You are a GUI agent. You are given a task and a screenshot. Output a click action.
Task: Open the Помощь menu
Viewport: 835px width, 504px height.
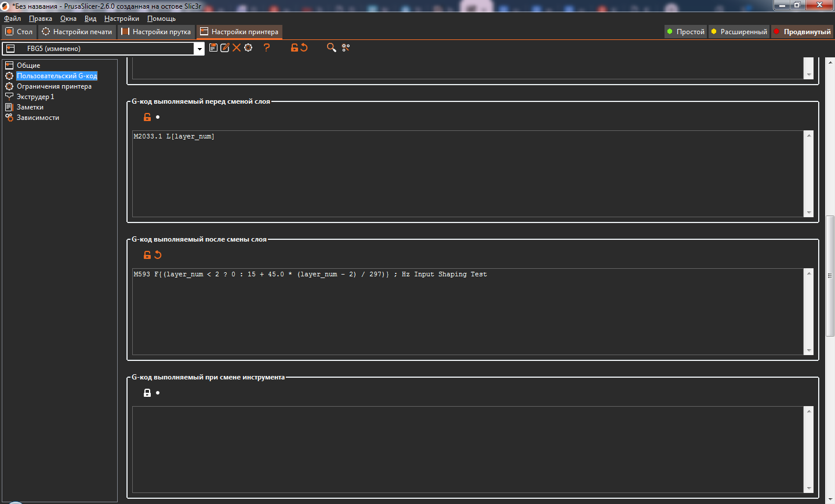pyautogui.click(x=161, y=19)
